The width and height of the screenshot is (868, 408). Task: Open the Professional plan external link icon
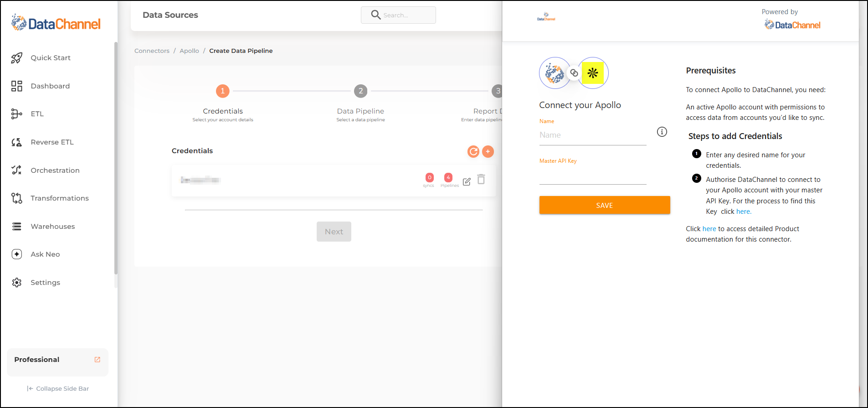(x=98, y=360)
